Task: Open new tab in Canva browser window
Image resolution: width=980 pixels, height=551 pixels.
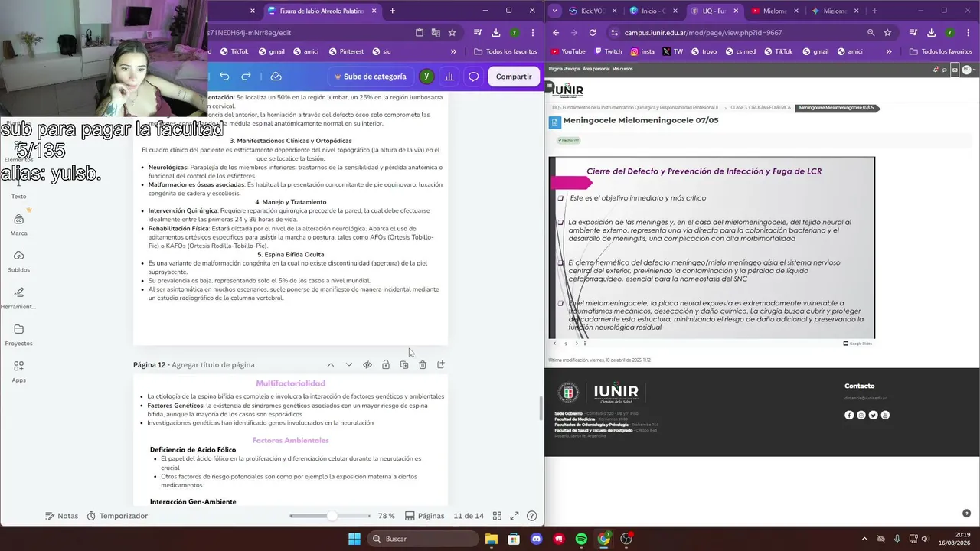Action: (392, 11)
